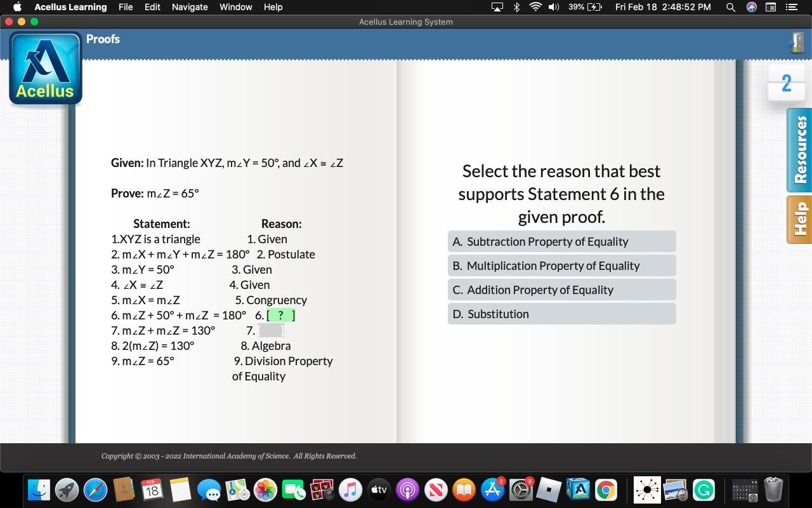Click the Acellus logo in header
This screenshot has width=812, height=508.
click(45, 69)
